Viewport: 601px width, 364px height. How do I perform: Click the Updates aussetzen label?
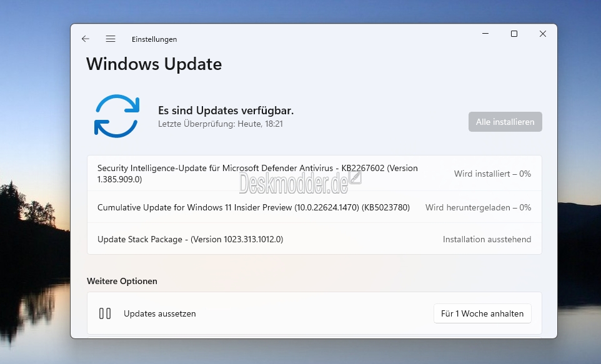point(159,313)
